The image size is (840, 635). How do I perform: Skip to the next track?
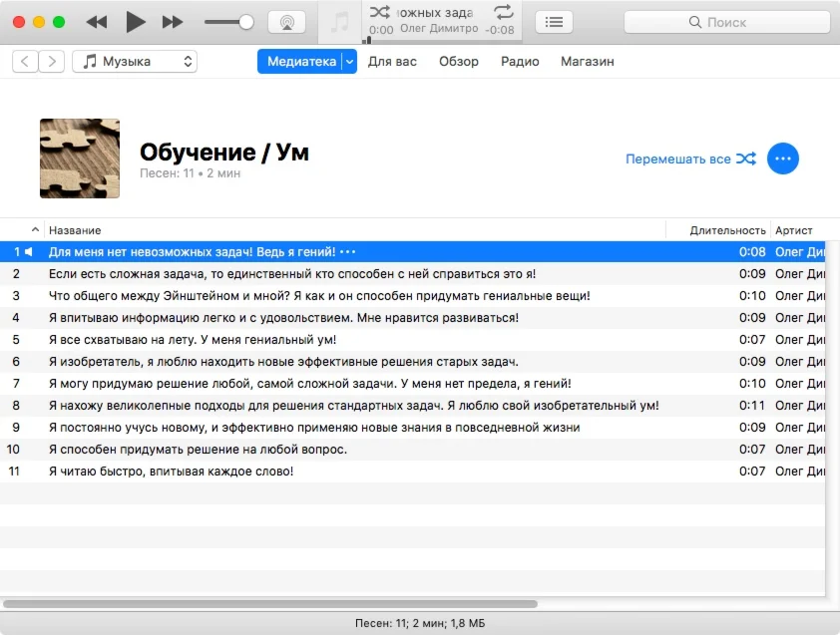[x=173, y=22]
